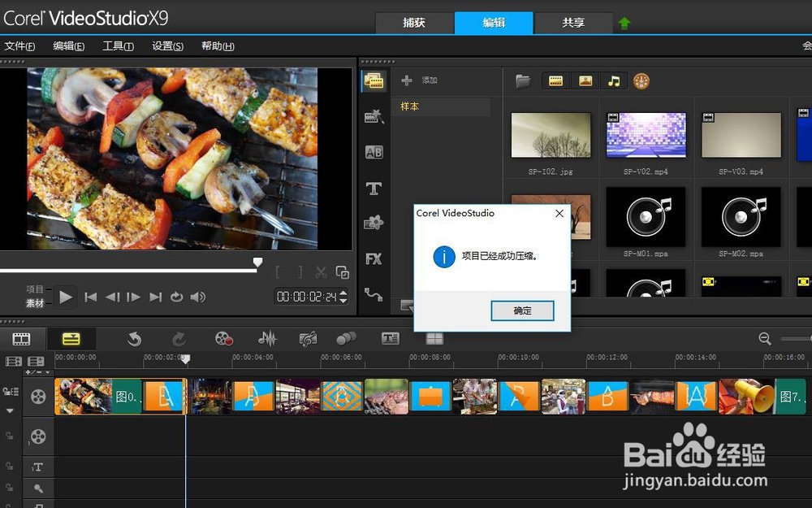The width and height of the screenshot is (812, 508).
Task: Set the mark-in bracket
Action: pos(279,272)
